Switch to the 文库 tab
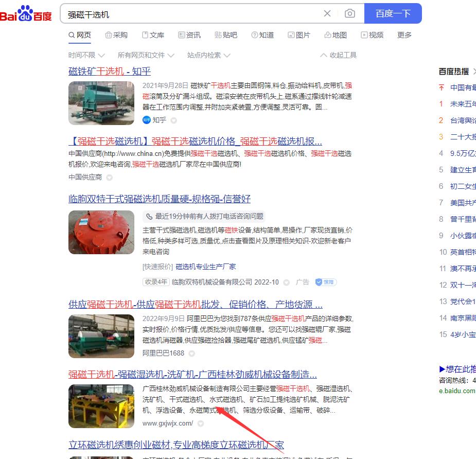 point(153,35)
